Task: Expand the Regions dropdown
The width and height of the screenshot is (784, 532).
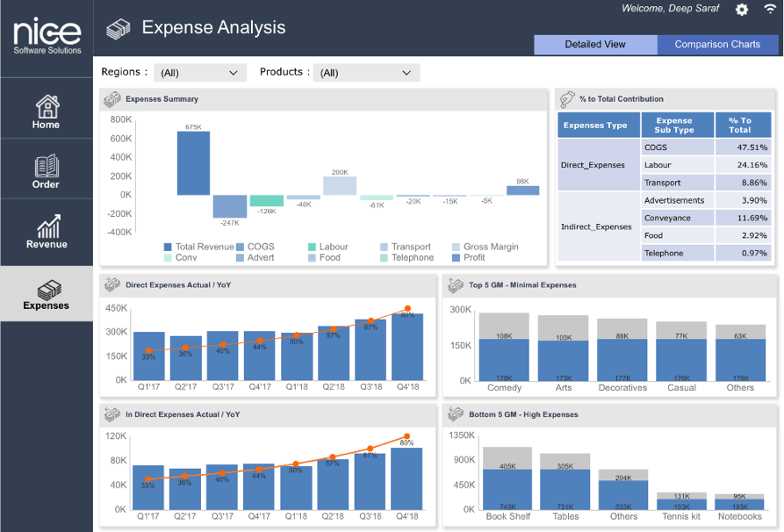Action: tap(199, 73)
